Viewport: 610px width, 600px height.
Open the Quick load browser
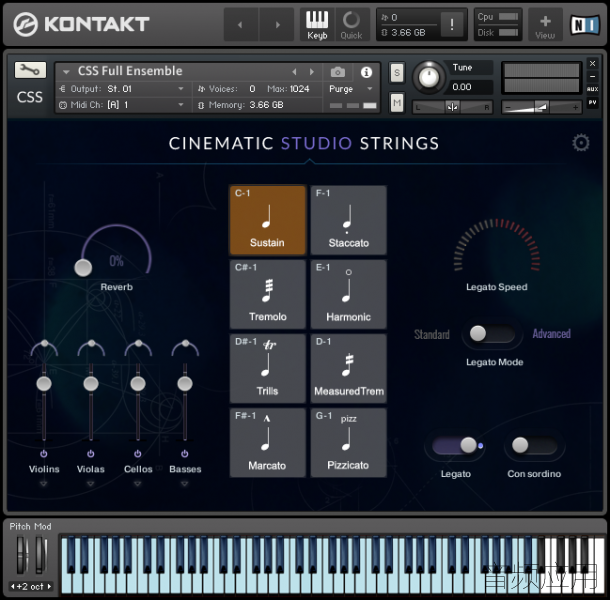pyautogui.click(x=351, y=25)
